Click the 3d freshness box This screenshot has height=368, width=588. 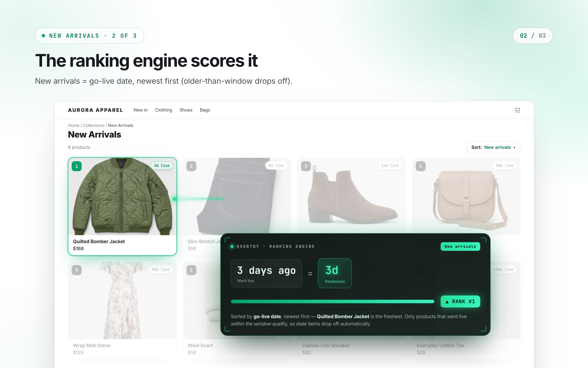coord(335,273)
